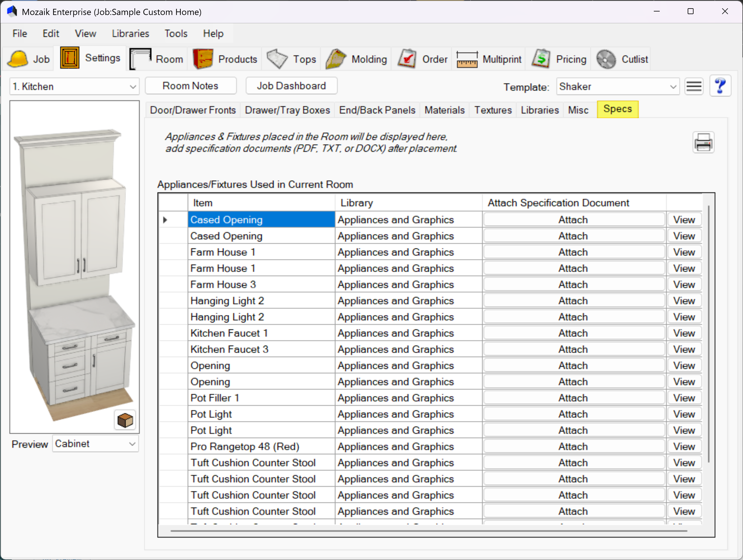The image size is (743, 560).
Task: Open the Libraries menu
Action: (130, 34)
